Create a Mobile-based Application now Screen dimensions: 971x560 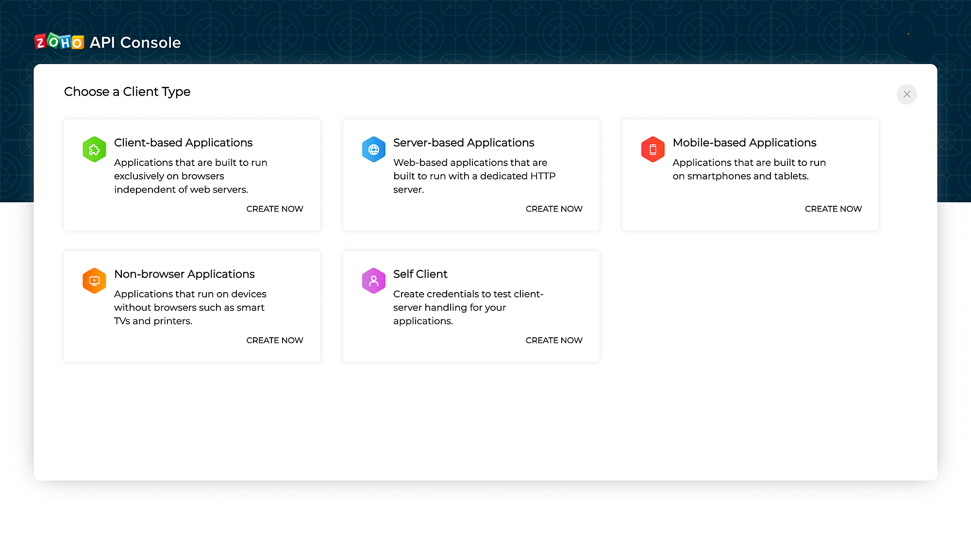pyautogui.click(x=833, y=209)
